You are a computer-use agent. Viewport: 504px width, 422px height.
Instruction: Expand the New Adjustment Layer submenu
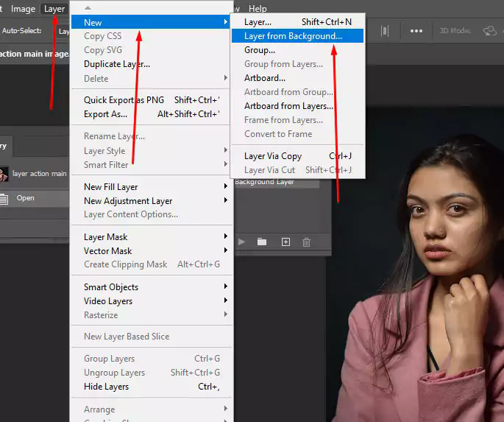pos(150,201)
